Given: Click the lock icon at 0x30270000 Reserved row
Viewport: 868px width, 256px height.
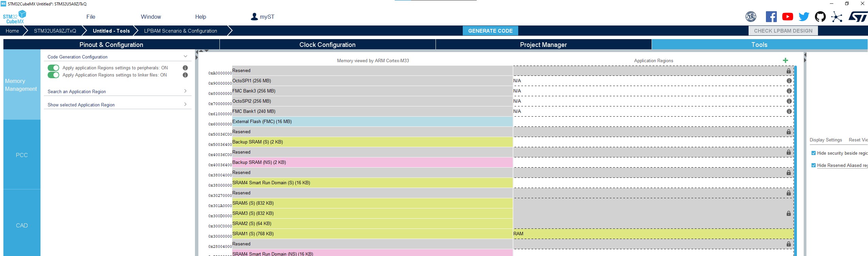Looking at the screenshot, I should [x=788, y=193].
